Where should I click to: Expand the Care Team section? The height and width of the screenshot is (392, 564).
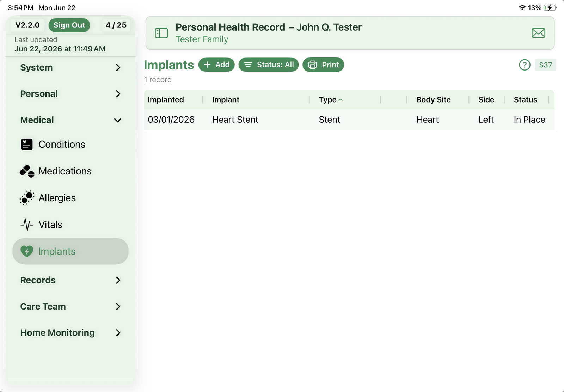point(70,306)
